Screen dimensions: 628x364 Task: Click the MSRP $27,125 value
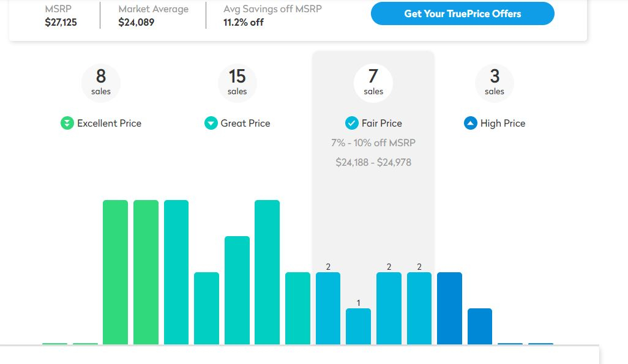point(61,23)
